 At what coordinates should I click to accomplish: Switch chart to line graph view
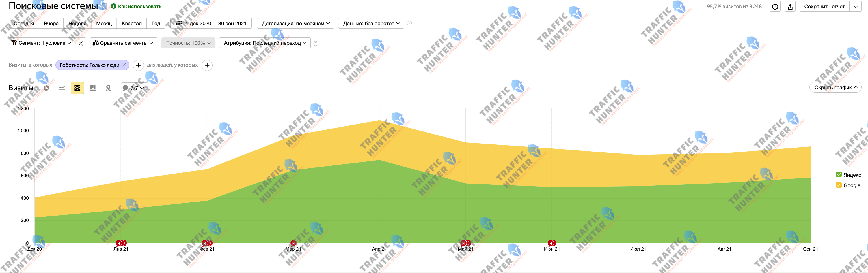62,88
